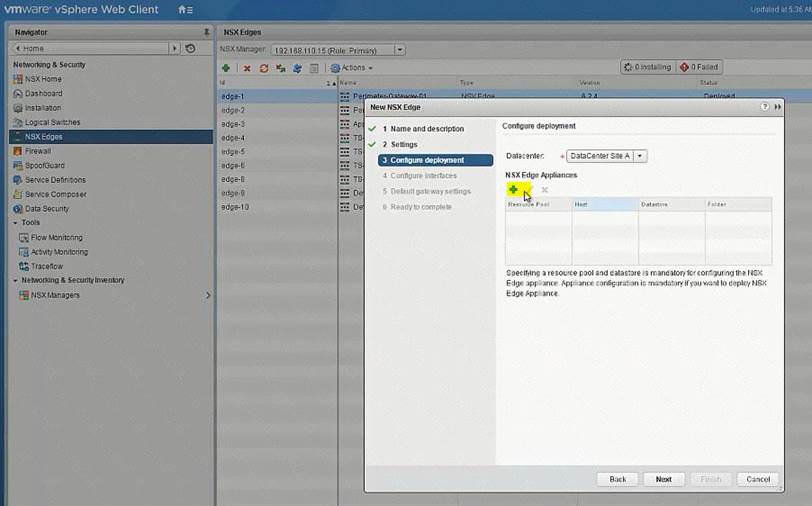Click the Back button
This screenshot has width=812, height=506.
pyautogui.click(x=617, y=479)
